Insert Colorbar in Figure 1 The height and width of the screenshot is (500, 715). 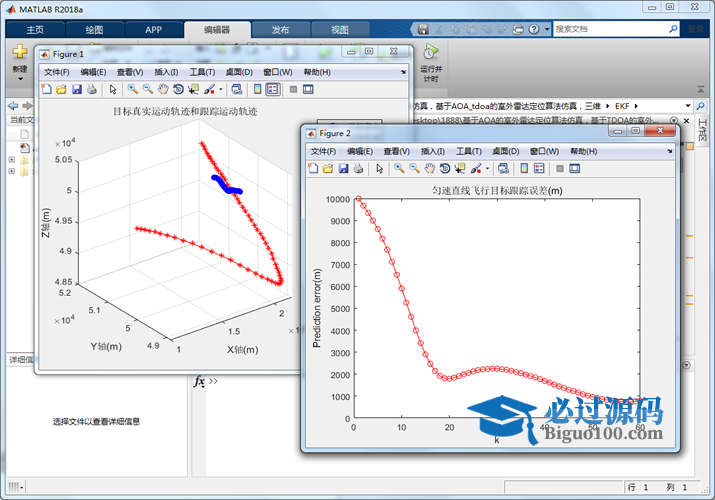click(258, 89)
